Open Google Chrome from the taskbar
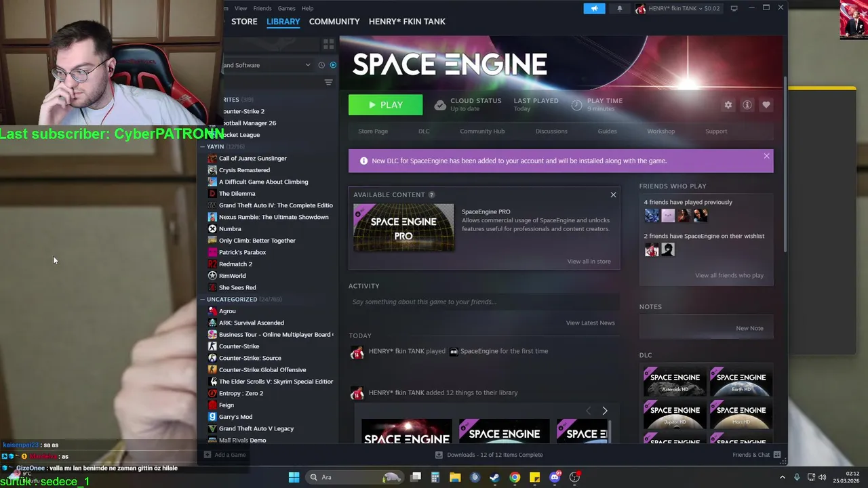Screen dimensions: 868x488 [x=515, y=477]
